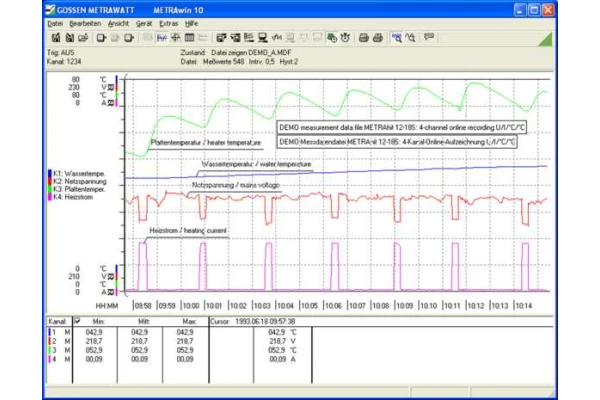Open the Hilfe menu

(191, 24)
